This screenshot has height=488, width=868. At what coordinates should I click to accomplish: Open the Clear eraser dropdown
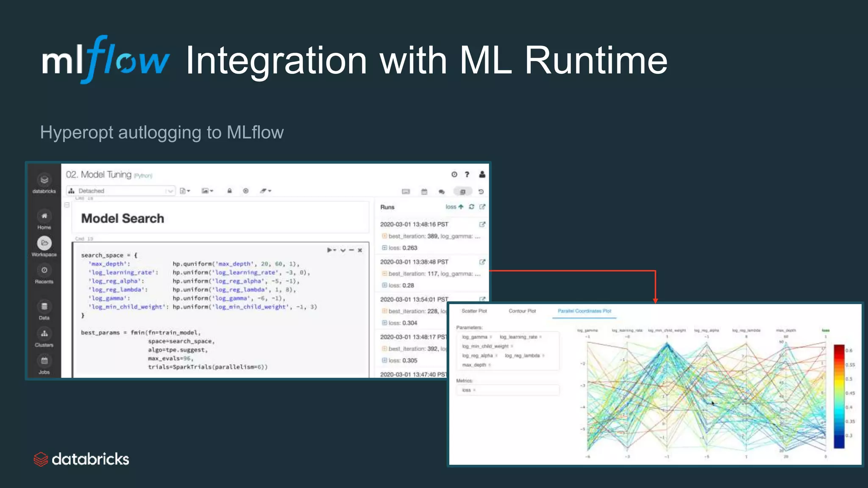(265, 191)
